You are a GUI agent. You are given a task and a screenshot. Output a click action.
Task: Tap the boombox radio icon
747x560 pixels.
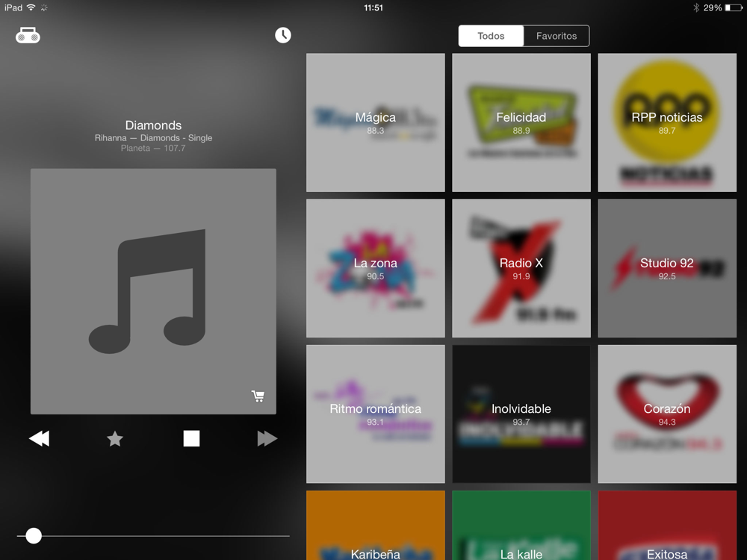28,35
